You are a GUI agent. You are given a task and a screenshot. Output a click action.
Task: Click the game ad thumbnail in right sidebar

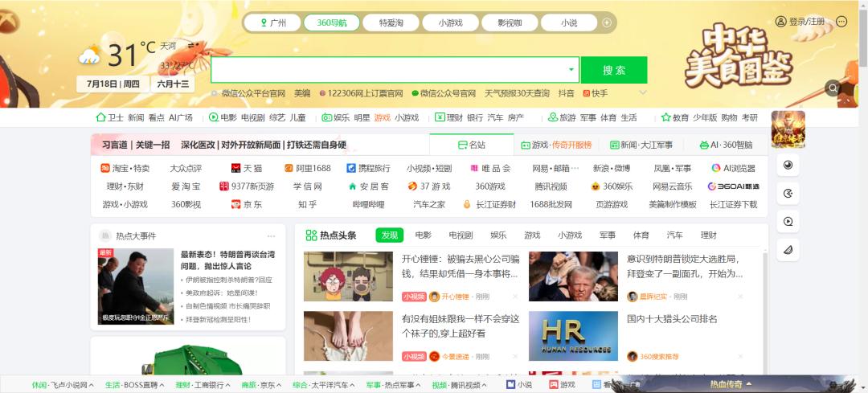point(788,129)
